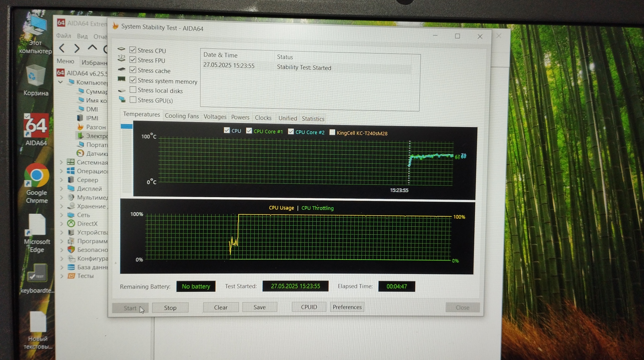Open the keyboardtest desktop shortcut
This screenshot has height=360, width=644.
tap(37, 273)
